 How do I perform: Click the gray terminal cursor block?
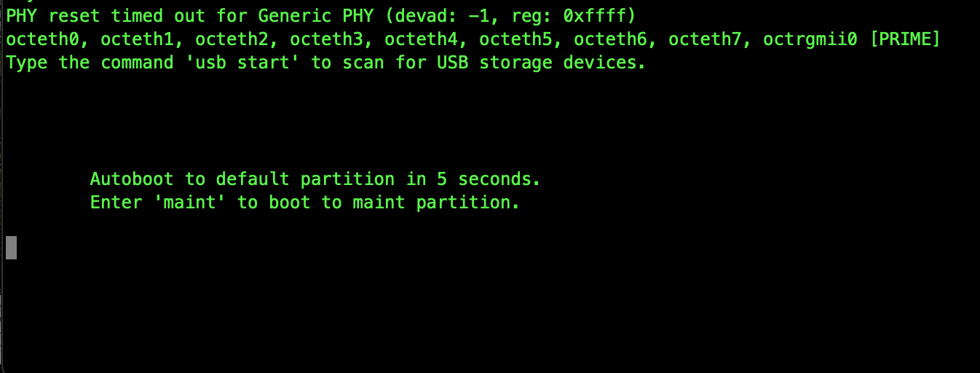coord(11,248)
